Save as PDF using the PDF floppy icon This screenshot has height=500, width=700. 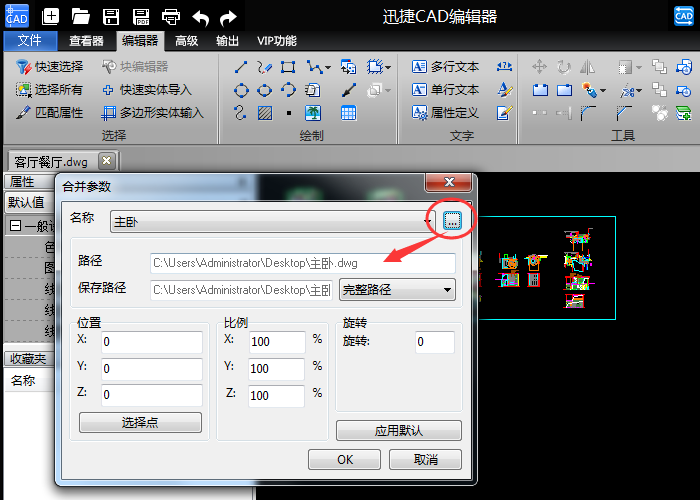pyautogui.click(x=141, y=17)
